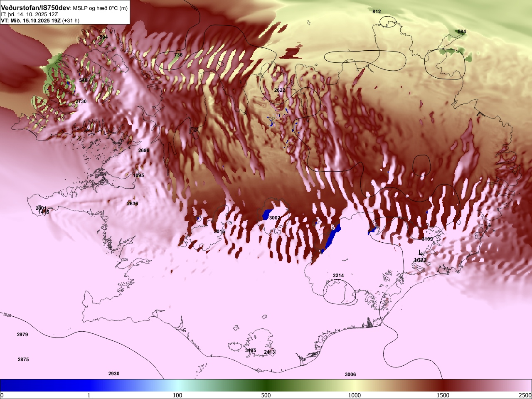This screenshot has height=399, width=532.
Task: Click the Veðurstofan/IS750dev title text
Action: [x=35, y=8]
